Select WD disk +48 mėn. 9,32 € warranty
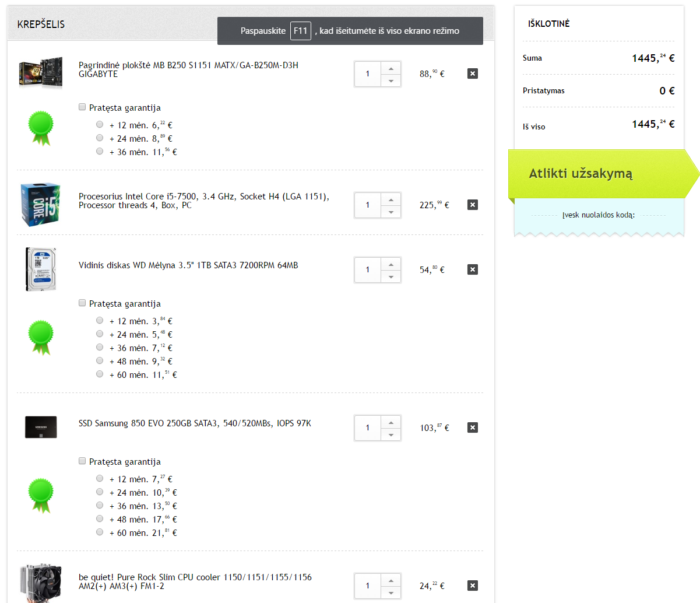Viewport: 700px width, 603px height. (100, 360)
